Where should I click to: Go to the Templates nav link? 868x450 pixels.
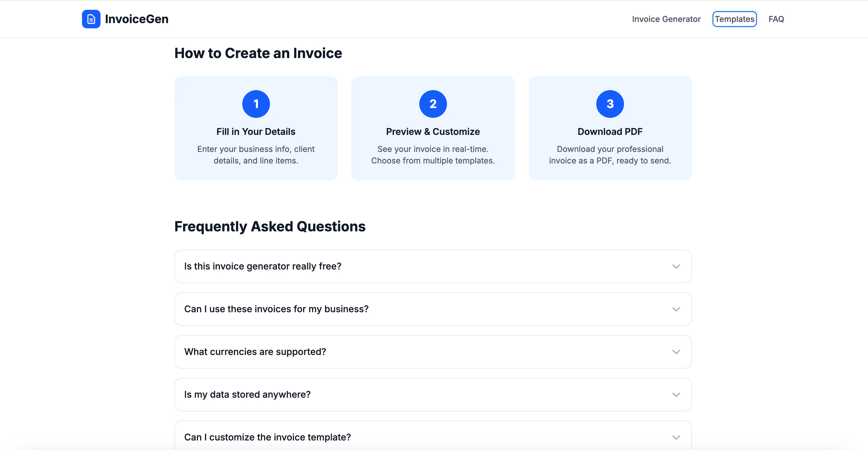735,19
